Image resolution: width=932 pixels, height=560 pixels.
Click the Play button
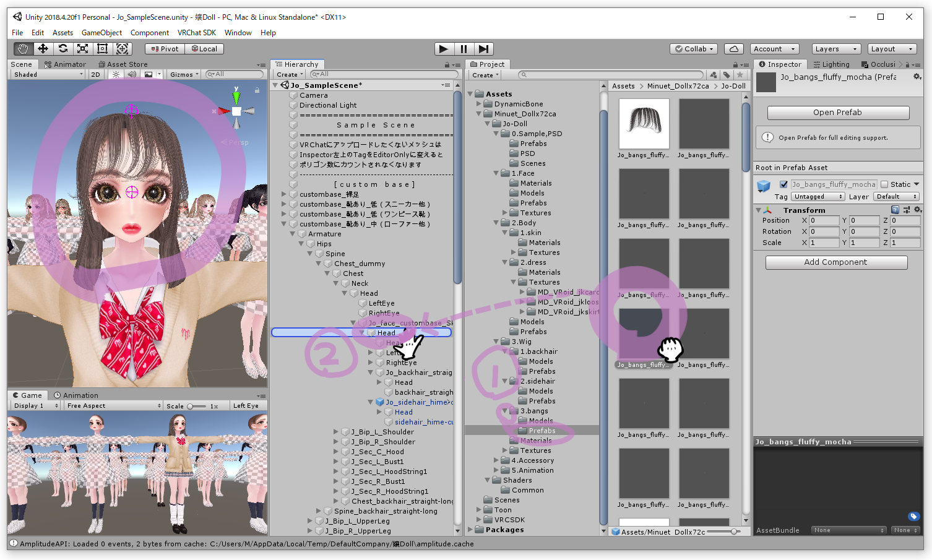point(443,49)
